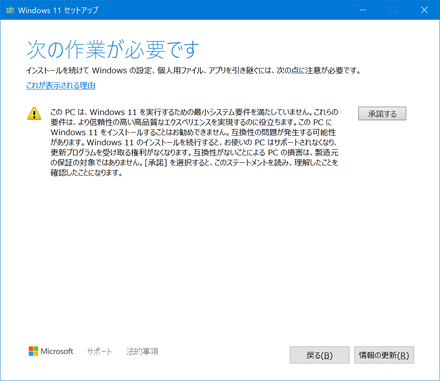This screenshot has width=440, height=381.
Task: Click the sentence beginning インストールを続けて Windows の設定
Action: 194,71
